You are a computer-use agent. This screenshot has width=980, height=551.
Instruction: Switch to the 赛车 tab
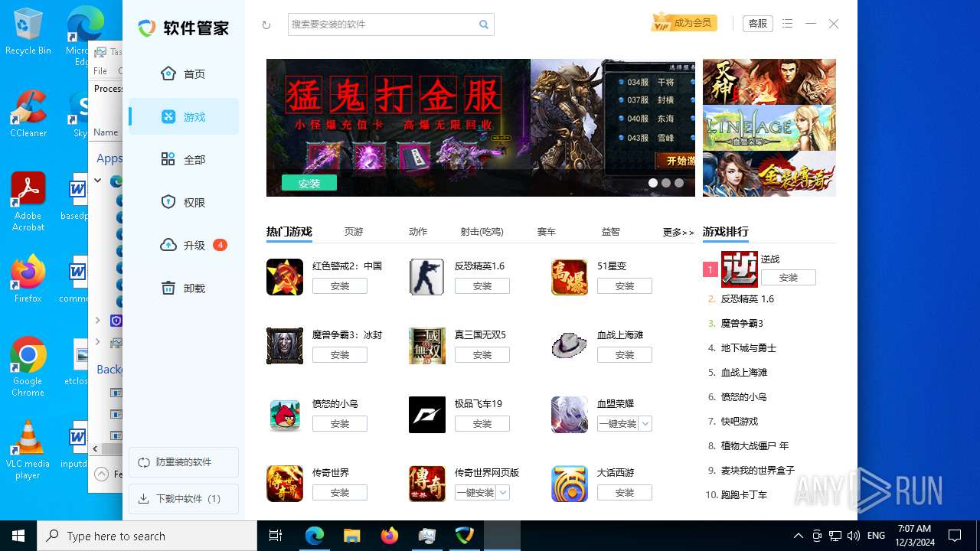tap(546, 232)
